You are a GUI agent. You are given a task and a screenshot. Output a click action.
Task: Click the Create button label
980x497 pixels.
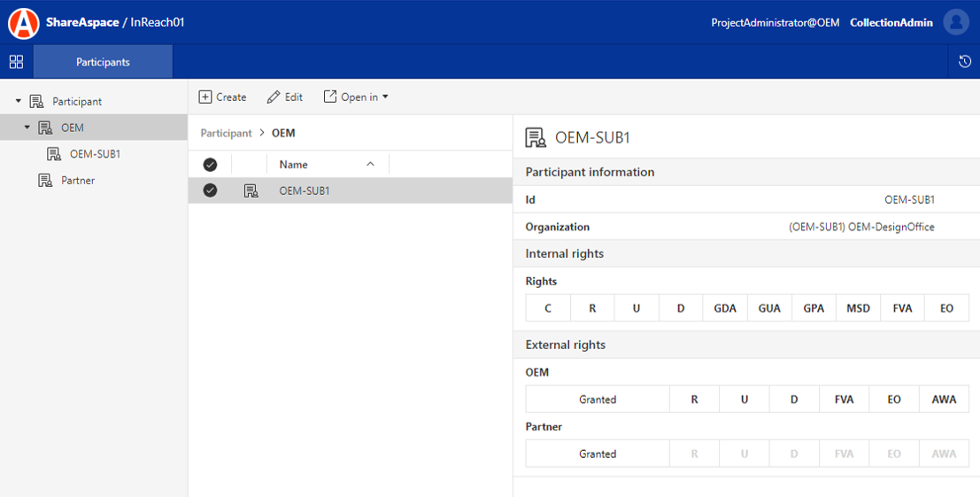(231, 97)
